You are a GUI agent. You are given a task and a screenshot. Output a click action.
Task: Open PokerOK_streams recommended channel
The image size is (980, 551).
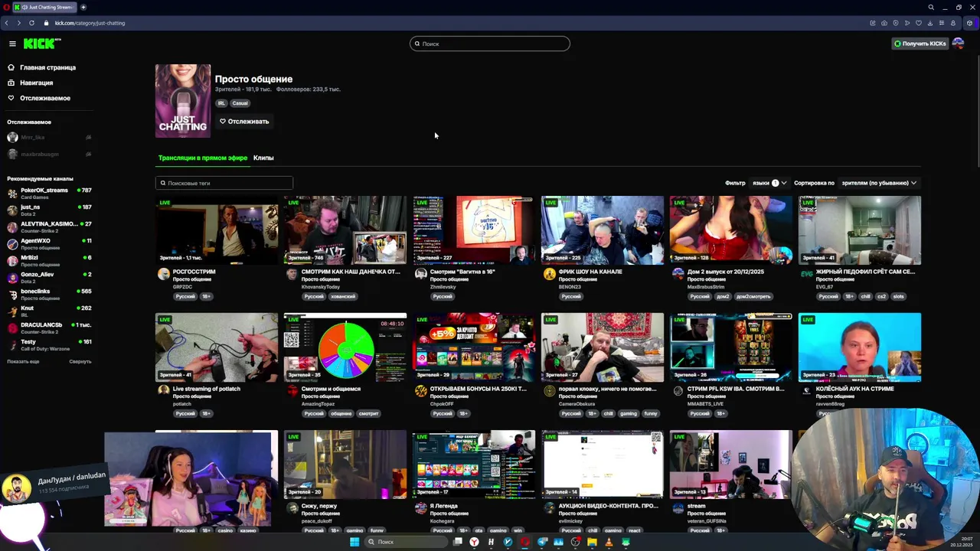click(49, 193)
